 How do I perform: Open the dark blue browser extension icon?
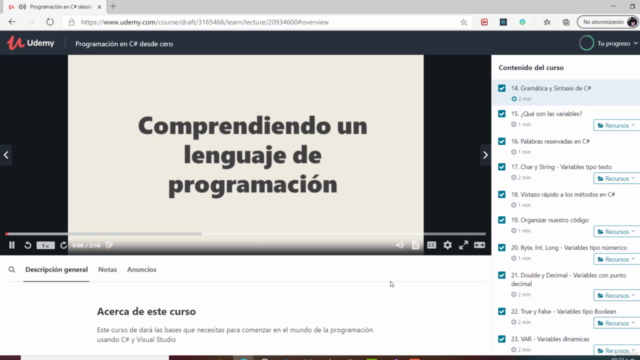[x=503, y=22]
